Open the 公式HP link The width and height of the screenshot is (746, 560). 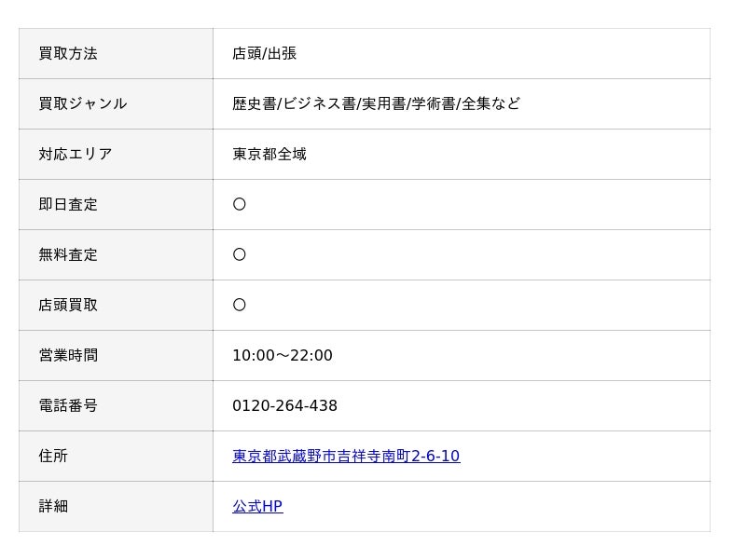pyautogui.click(x=257, y=506)
